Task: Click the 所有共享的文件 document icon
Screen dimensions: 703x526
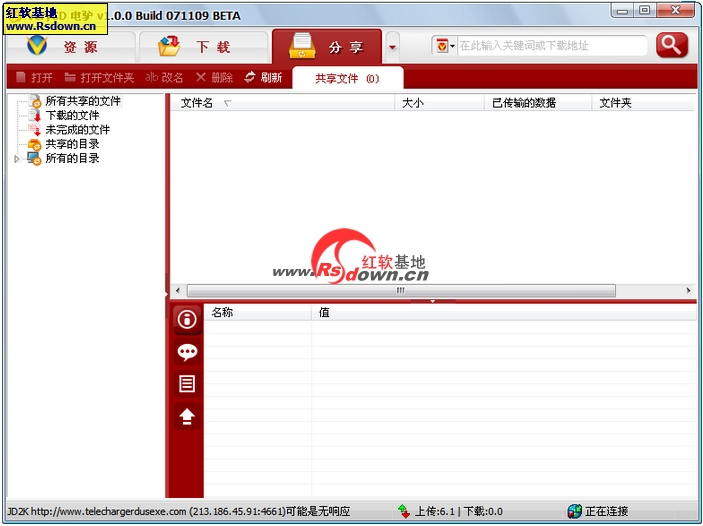Action: click(35, 101)
